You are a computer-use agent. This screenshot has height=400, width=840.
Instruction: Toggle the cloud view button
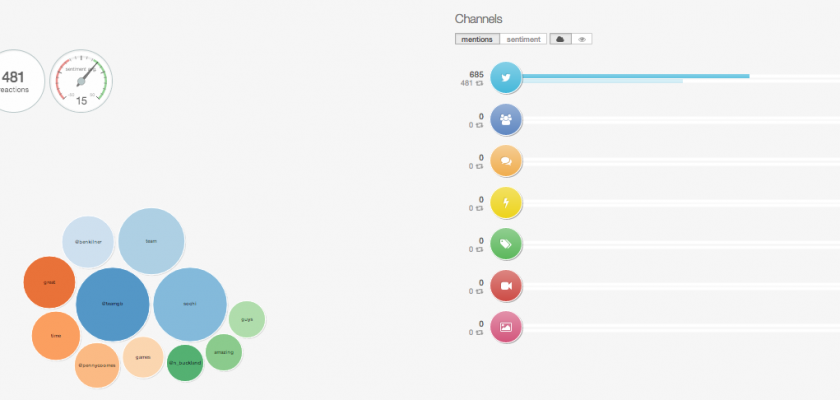pos(560,39)
